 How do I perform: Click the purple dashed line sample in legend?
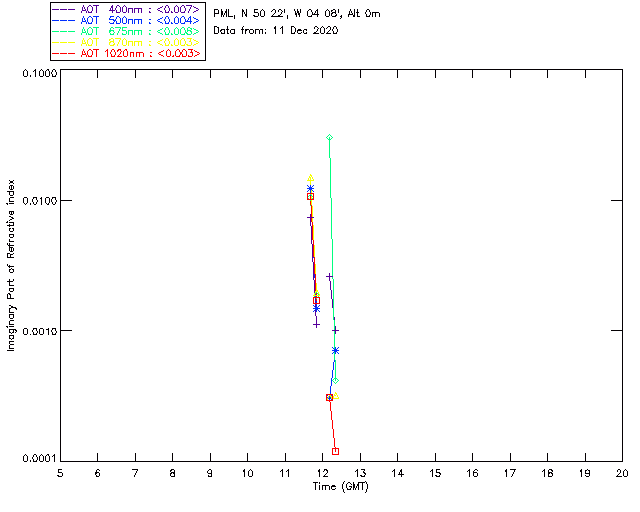pyautogui.click(x=64, y=9)
